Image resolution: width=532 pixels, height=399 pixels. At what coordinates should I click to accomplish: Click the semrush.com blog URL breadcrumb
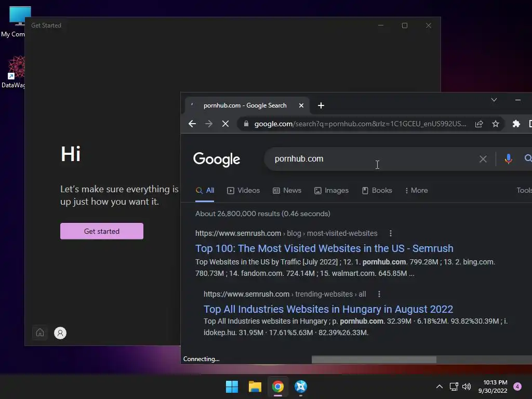tap(286, 233)
